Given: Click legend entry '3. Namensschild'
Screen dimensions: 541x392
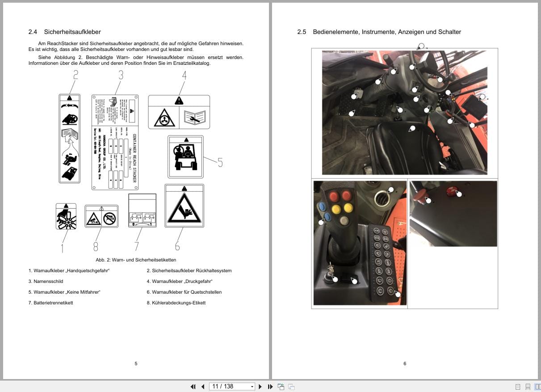Looking at the screenshot, I should click(46, 281).
